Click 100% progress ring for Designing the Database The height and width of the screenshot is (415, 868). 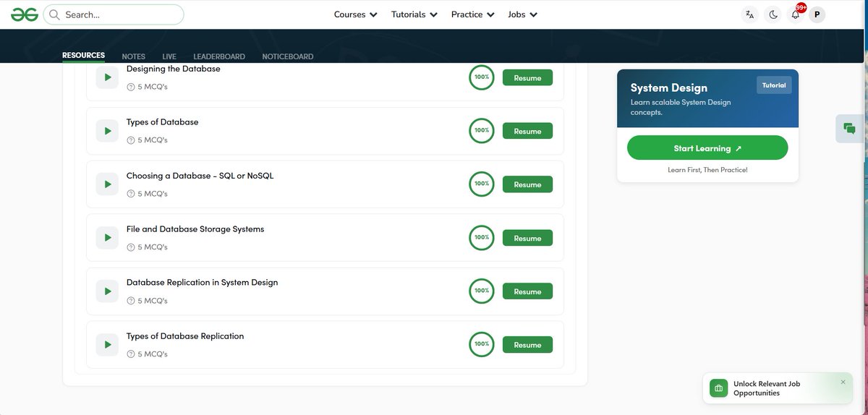coord(482,77)
